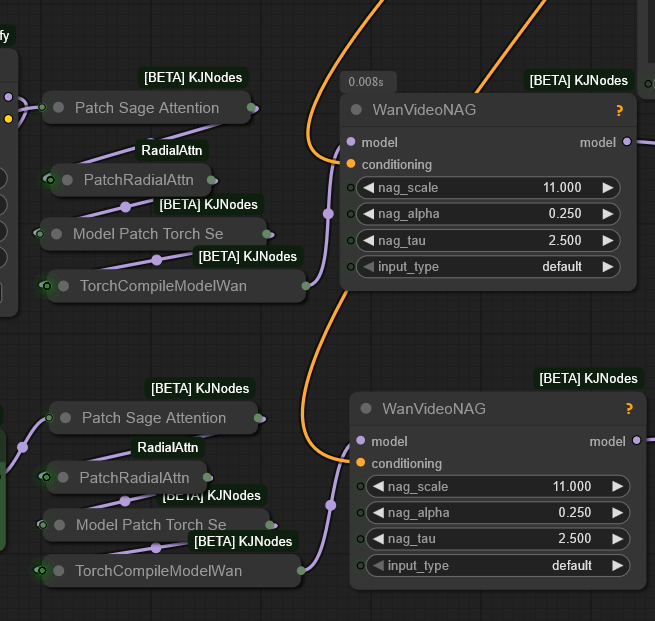Screen dimensions: 655x621
Task: Click yellow output socket on left edge node
Action: pos(8,119)
